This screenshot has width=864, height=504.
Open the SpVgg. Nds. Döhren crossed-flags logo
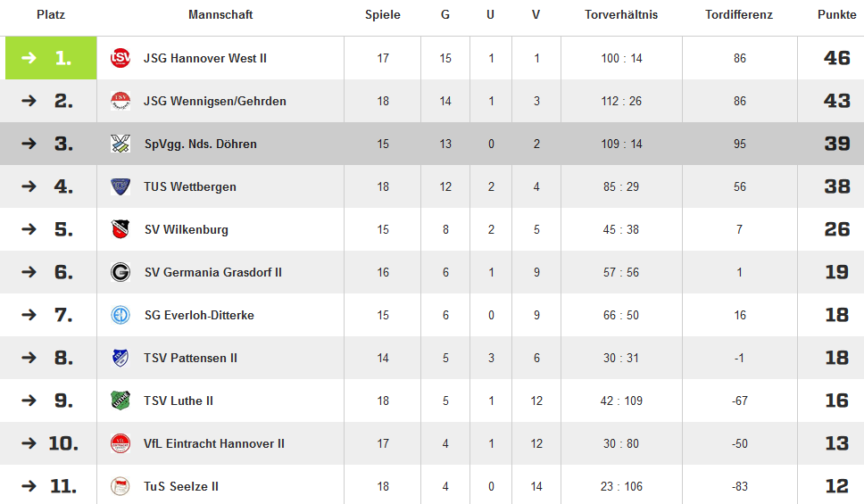[120, 144]
